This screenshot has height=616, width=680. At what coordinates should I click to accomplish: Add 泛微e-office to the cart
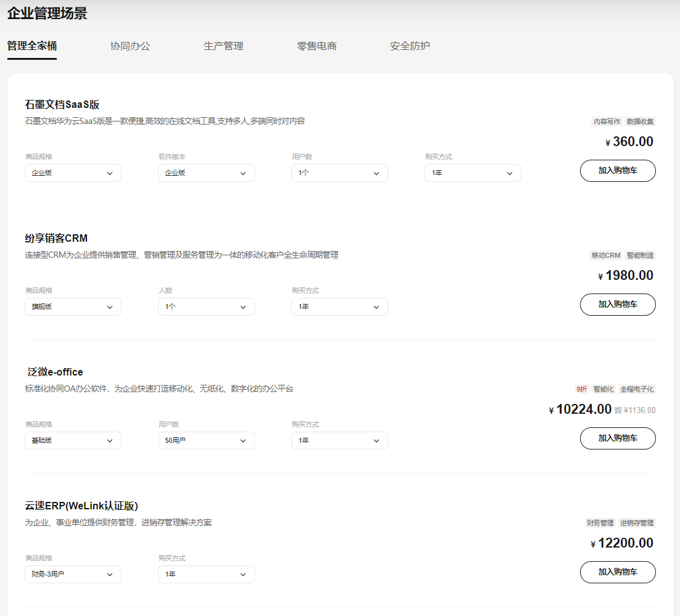[x=618, y=438]
